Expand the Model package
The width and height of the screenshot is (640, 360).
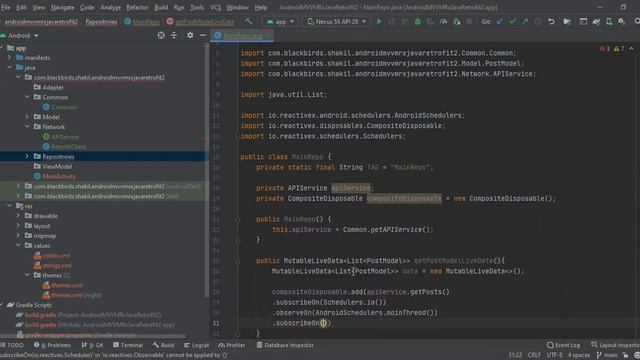[x=27, y=117]
